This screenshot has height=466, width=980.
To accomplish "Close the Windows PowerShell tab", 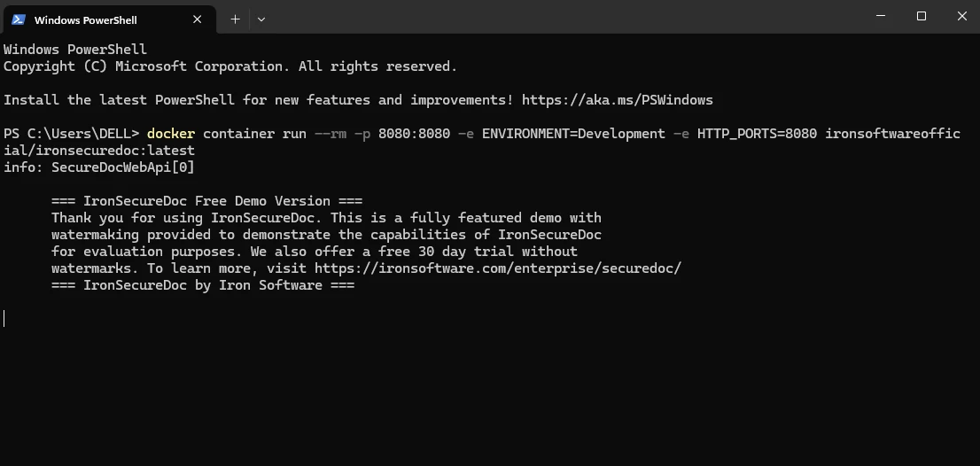I will pyautogui.click(x=197, y=19).
